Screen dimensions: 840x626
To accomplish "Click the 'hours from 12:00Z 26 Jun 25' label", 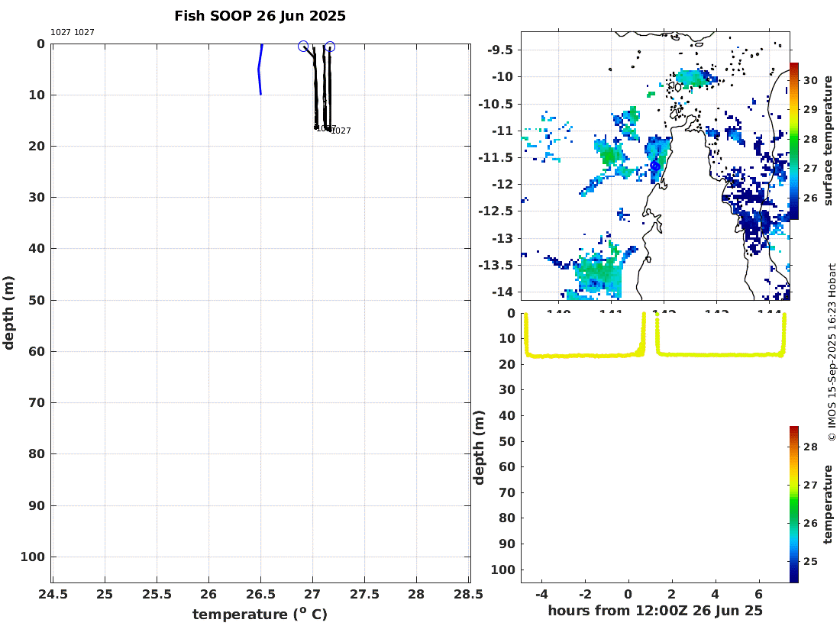I will tap(655, 611).
